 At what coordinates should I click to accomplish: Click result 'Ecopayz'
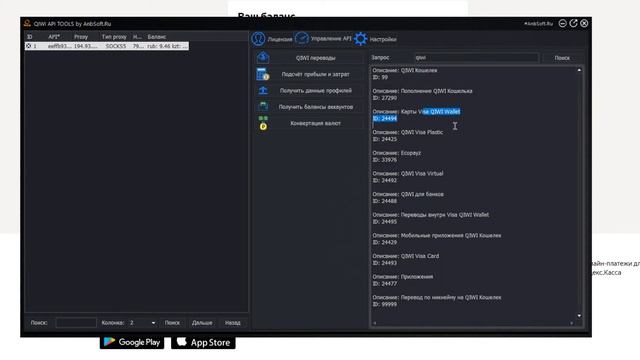(x=396, y=156)
